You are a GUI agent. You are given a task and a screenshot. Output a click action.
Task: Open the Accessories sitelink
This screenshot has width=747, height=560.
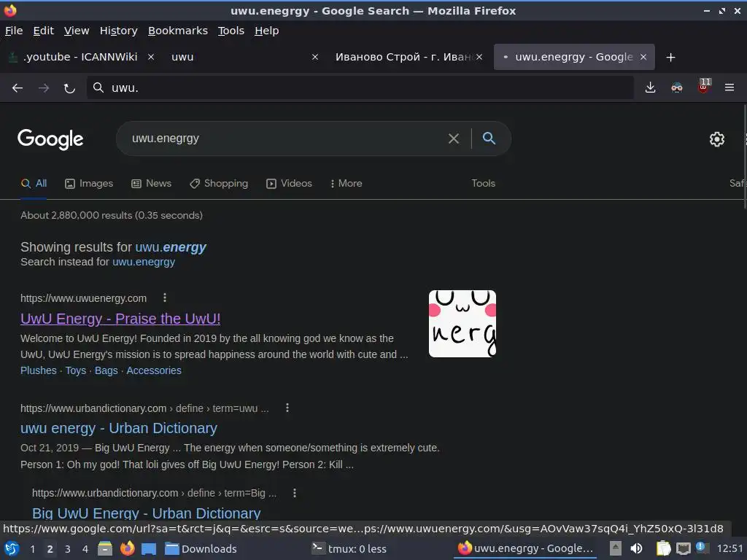[154, 370]
